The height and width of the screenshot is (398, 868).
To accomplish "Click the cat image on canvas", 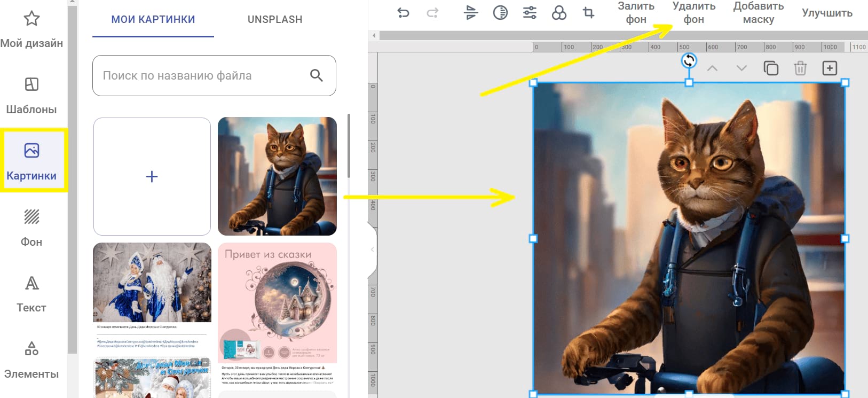I will (x=689, y=238).
